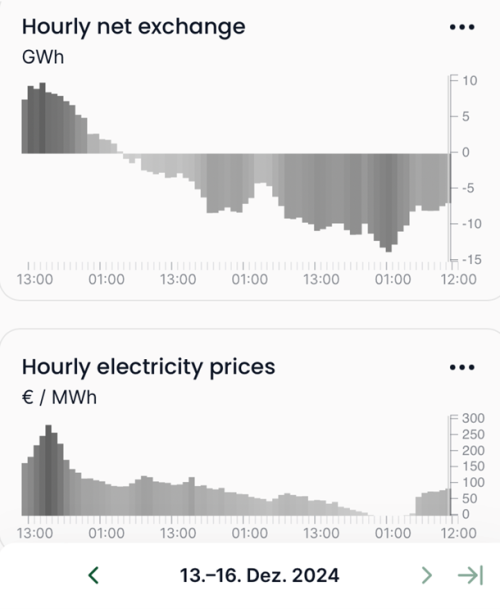The width and height of the screenshot is (500, 609).
Task: Click the last price bar before 12:00
Action: (448, 502)
